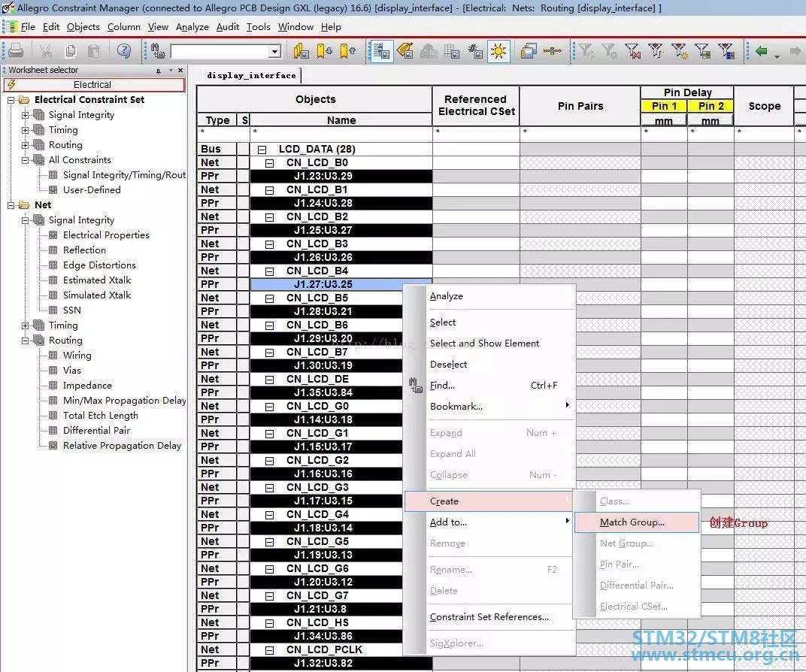
Task: Choose Deselect in the context menu
Action: pos(448,365)
